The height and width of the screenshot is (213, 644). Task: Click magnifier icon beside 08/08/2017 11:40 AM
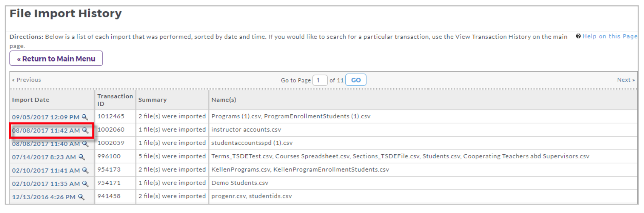coord(86,144)
